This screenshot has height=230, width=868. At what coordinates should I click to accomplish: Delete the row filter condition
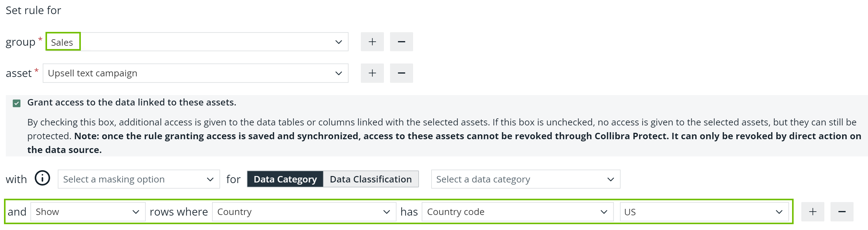point(842,212)
